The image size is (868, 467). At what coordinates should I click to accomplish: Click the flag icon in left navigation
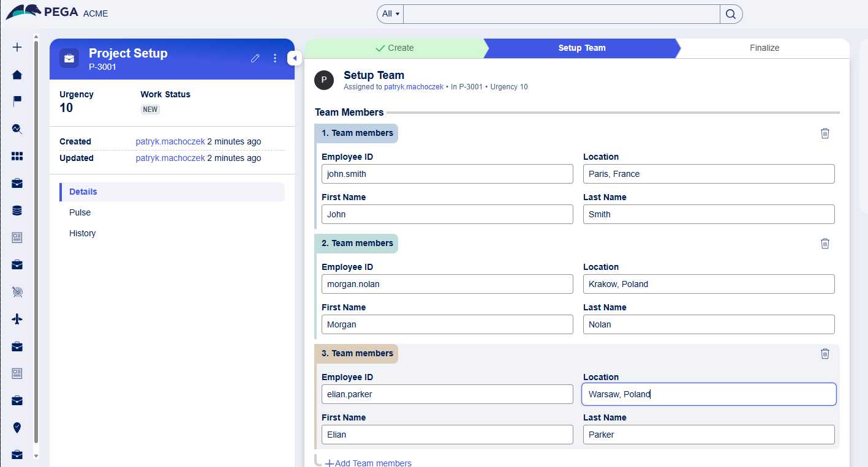[x=17, y=101]
